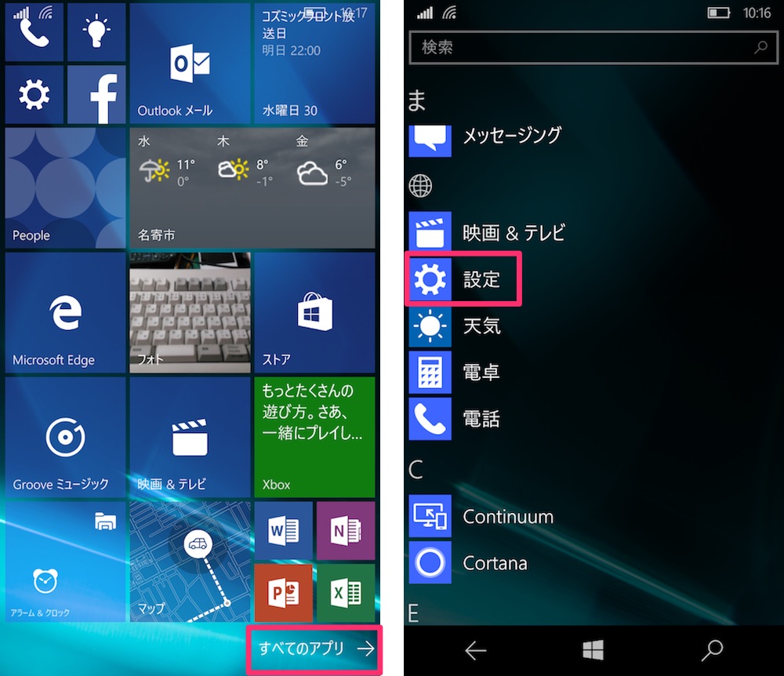784x676 pixels.
Task: Open the Phone tile on Start screen
Action: click(34, 32)
